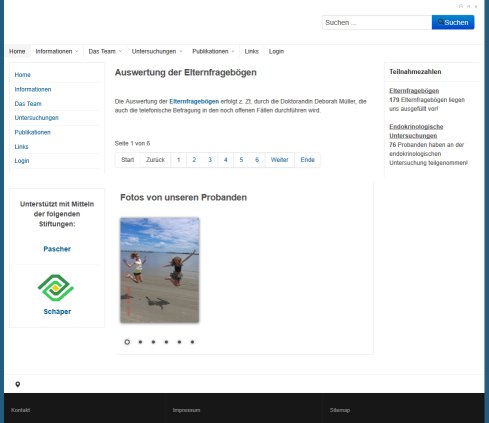Click Login in left sidebar menu

tap(22, 161)
